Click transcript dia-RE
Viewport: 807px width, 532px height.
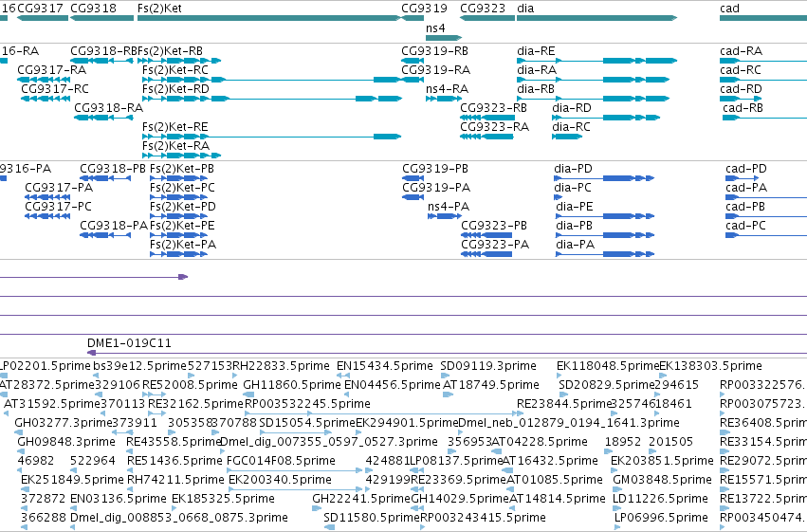[x=536, y=51]
